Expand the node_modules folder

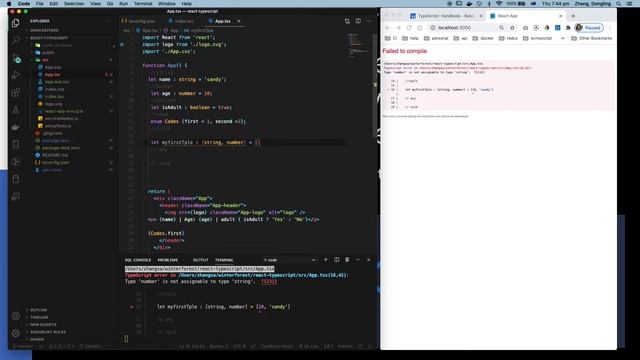click(x=57, y=45)
